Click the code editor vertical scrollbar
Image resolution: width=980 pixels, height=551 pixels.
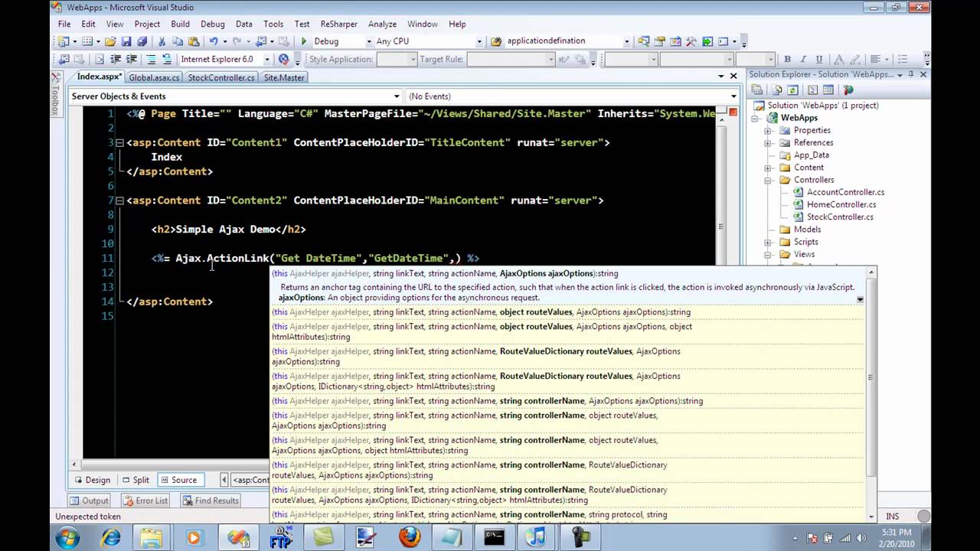coord(720,226)
